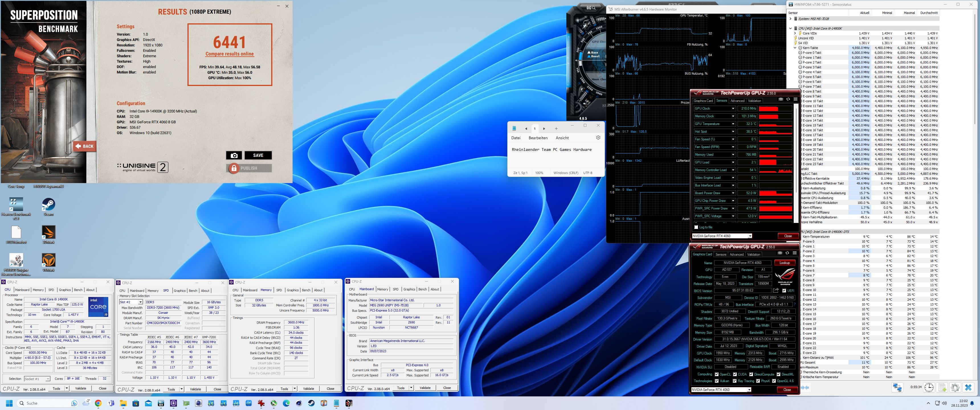
Task: Open the Steam desktop shortcut
Action: coord(48,207)
